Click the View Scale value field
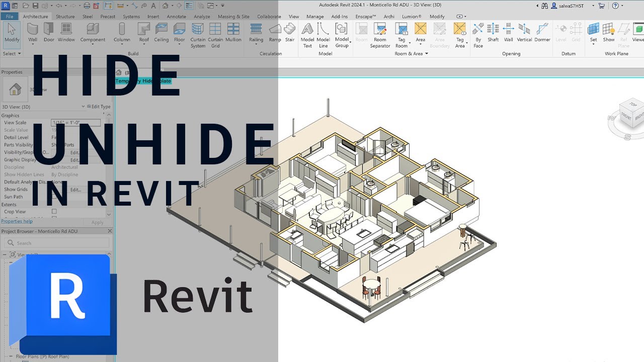 (76, 123)
